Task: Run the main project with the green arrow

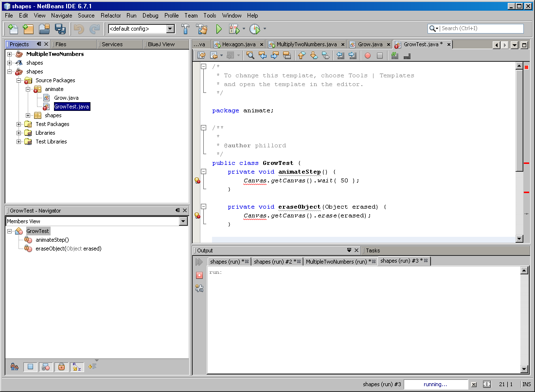Action: click(x=219, y=29)
